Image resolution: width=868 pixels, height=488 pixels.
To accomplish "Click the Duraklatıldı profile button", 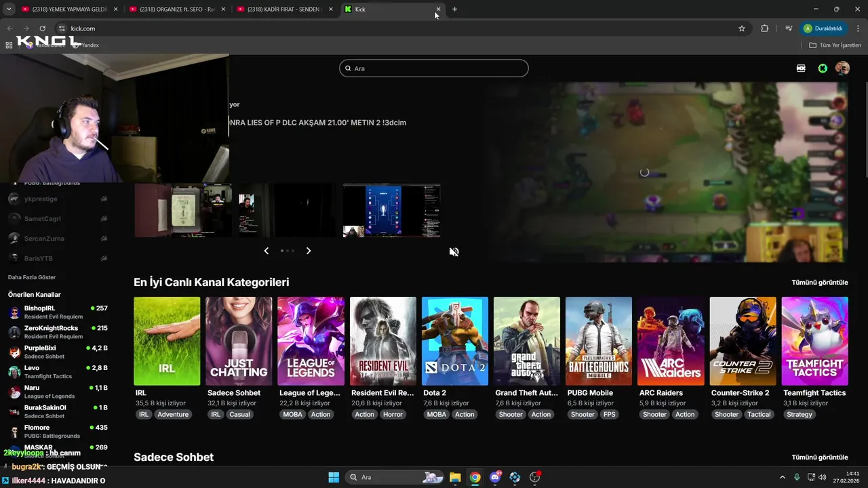I will [823, 28].
